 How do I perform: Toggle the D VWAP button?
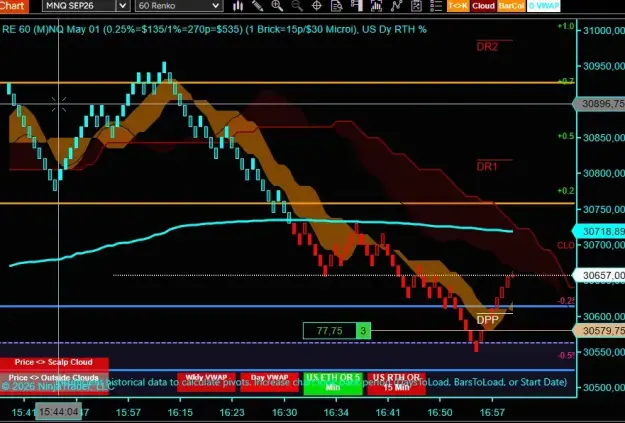pos(543,6)
